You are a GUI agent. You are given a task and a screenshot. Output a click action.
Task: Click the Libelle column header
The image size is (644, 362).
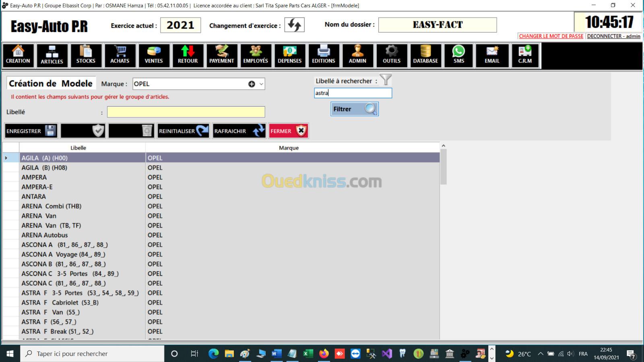click(78, 148)
